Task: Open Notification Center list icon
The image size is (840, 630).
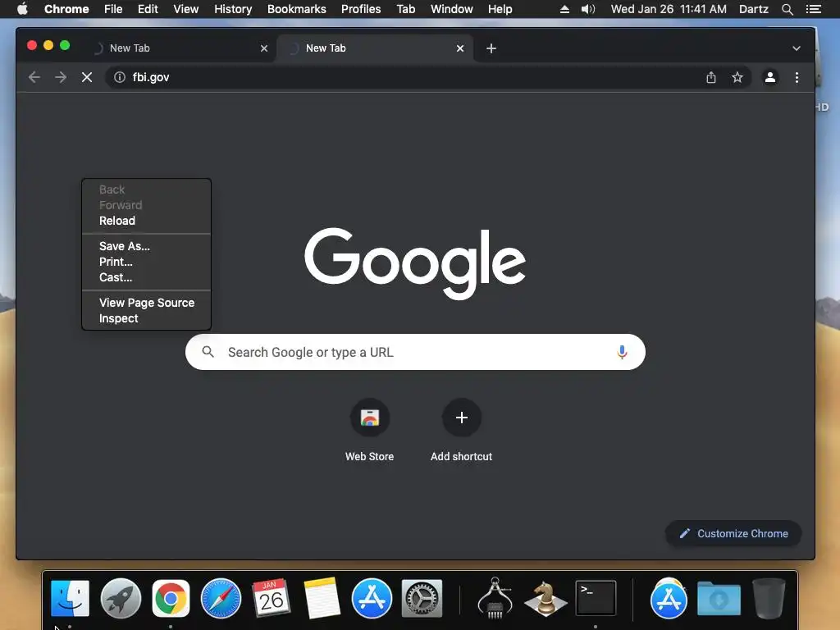Action: (x=813, y=9)
